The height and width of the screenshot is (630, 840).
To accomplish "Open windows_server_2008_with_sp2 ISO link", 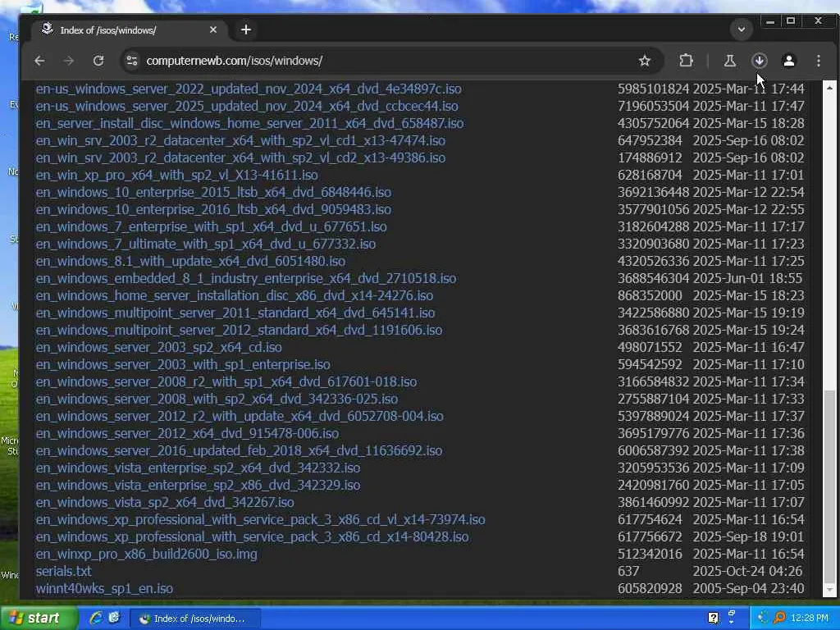I will coord(217,399).
